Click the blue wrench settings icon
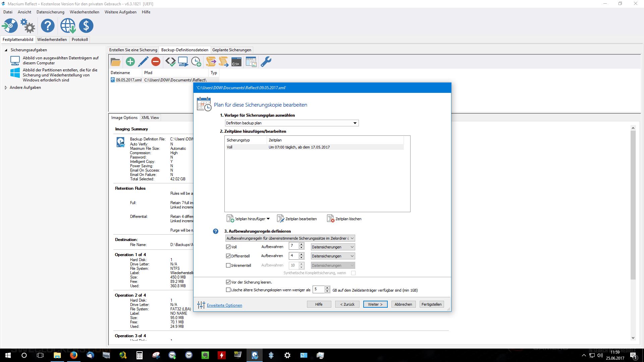This screenshot has height=362, width=644. tap(266, 62)
